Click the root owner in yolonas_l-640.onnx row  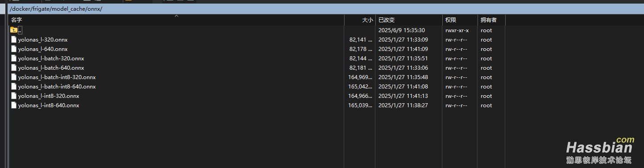486,49
